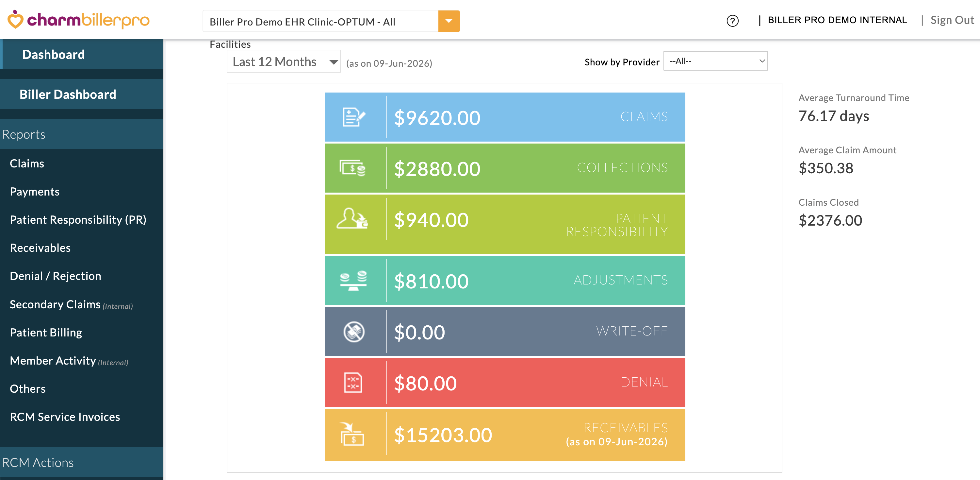Click Sign Out link
Viewport: 980px width, 480px height.
(x=952, y=20)
